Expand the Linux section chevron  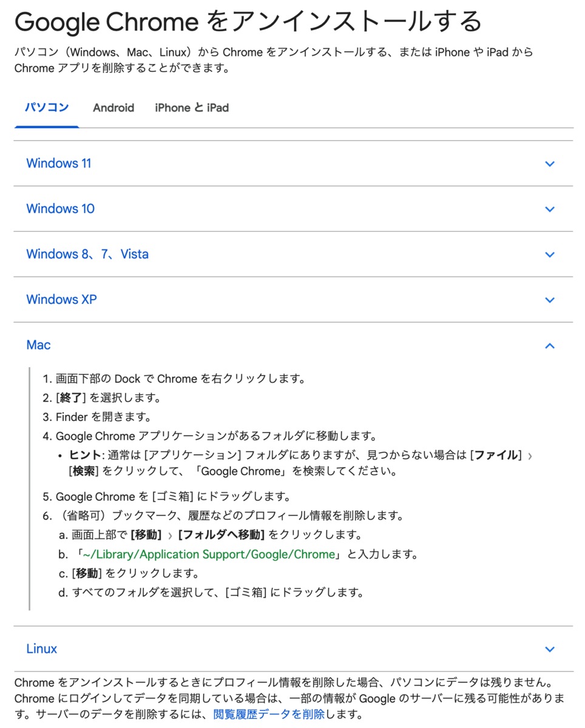tap(550, 649)
